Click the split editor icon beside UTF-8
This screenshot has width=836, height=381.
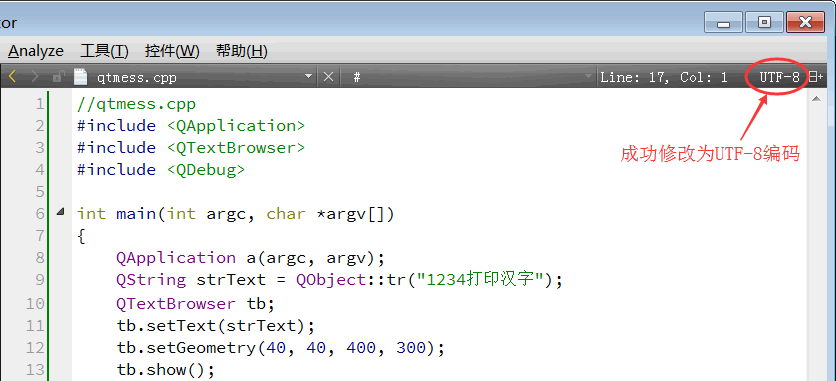[x=816, y=77]
